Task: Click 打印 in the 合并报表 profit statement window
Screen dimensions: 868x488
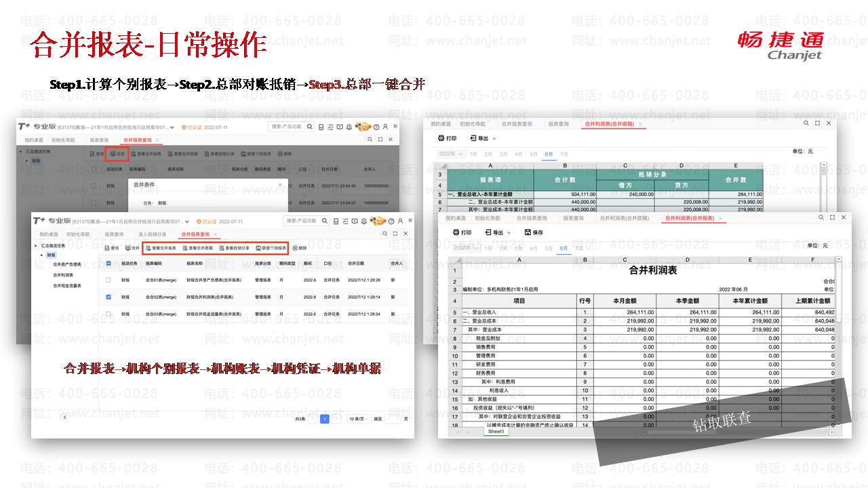Action: tap(462, 232)
